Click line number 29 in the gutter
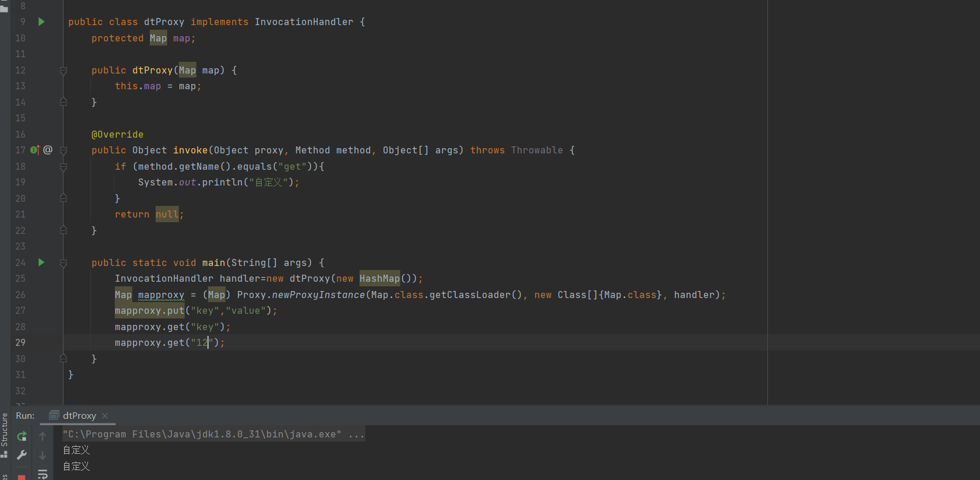Screen dimensions: 980x480 click(x=20, y=342)
